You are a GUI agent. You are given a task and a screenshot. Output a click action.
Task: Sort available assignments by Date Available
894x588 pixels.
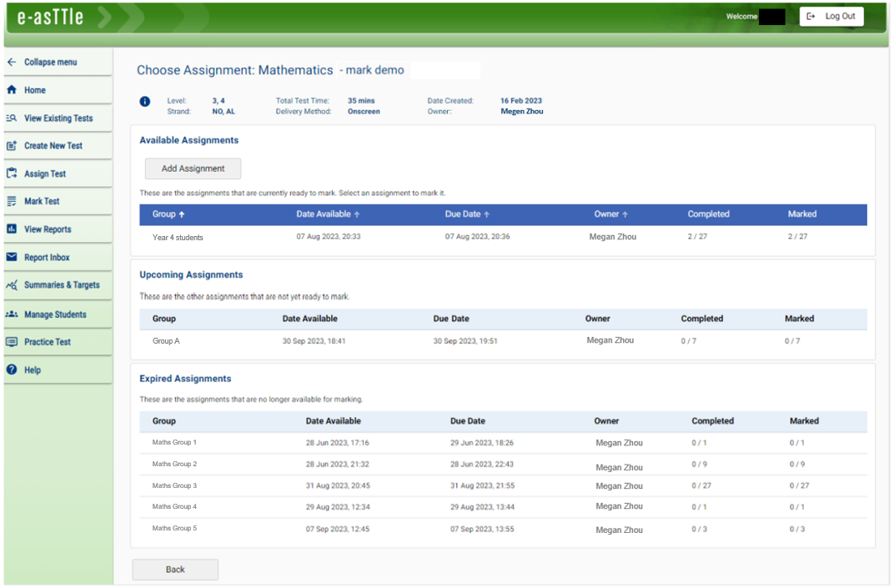pos(328,214)
